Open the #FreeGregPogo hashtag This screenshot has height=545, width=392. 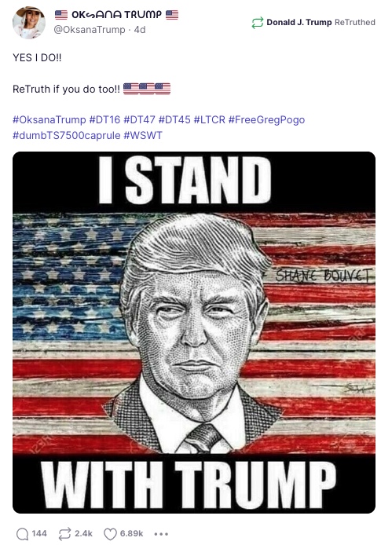(266, 119)
